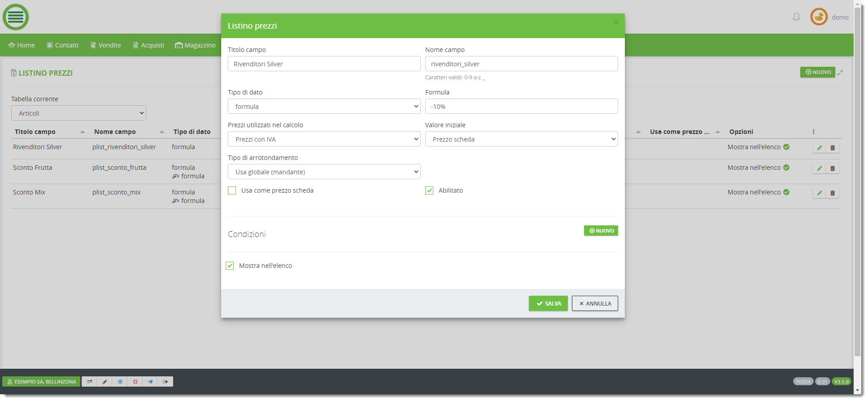The image size is (868, 401).
Task: Open the 'Tipo di arrotondamento' dropdown
Action: pyautogui.click(x=324, y=172)
